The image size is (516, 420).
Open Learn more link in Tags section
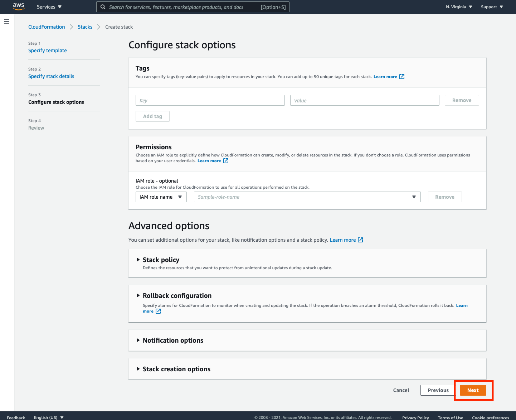pyautogui.click(x=385, y=77)
